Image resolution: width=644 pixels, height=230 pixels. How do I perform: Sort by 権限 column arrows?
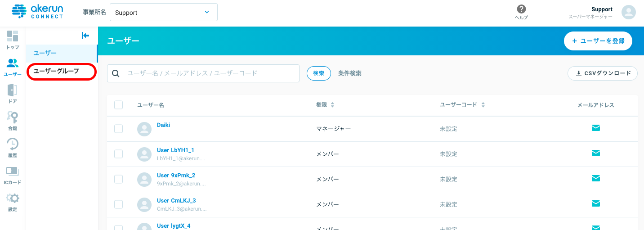pyautogui.click(x=332, y=105)
